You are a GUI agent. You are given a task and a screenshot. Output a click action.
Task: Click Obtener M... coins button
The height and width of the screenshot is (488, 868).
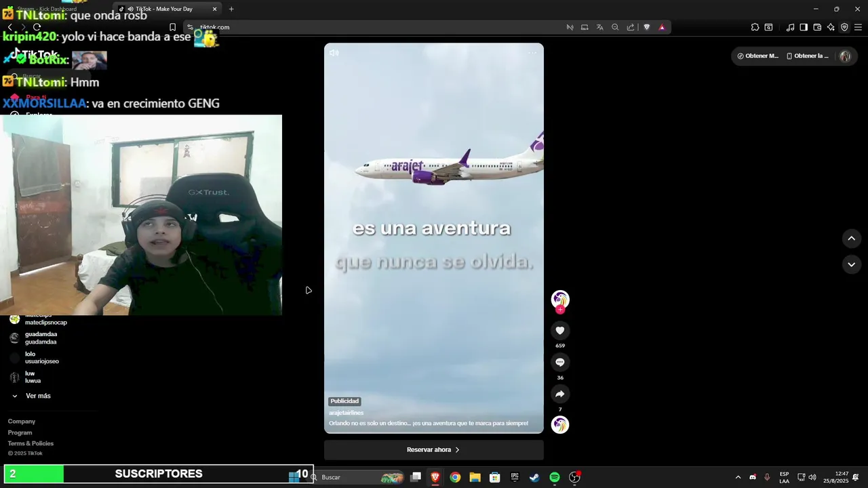point(757,56)
